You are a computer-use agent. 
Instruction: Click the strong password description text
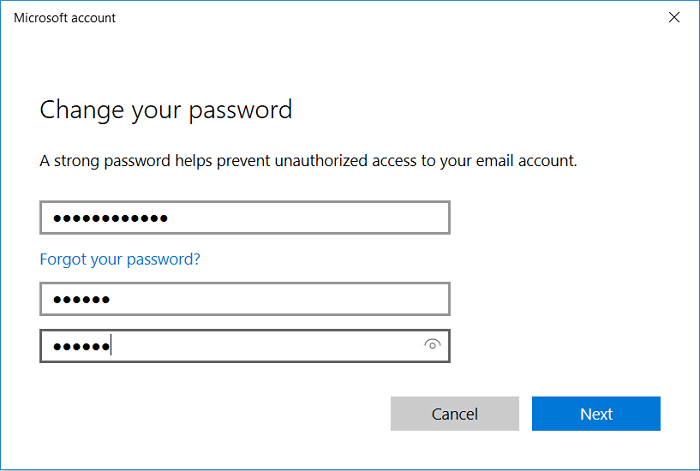tap(308, 160)
